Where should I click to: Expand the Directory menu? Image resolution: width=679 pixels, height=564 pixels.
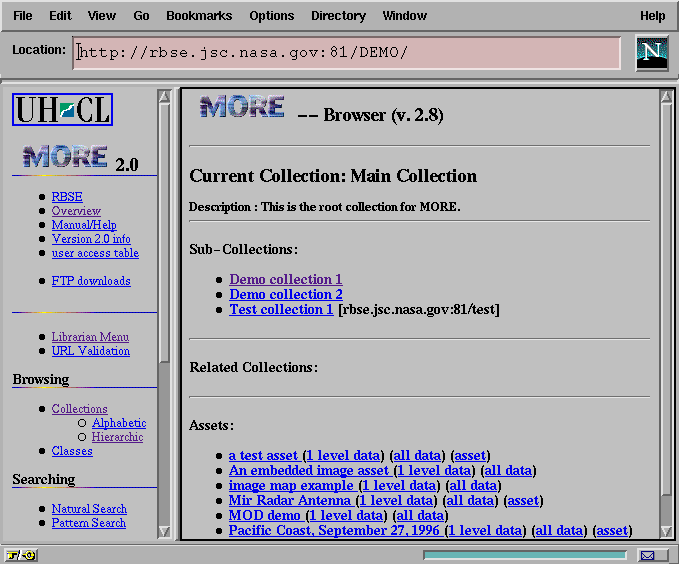338,16
